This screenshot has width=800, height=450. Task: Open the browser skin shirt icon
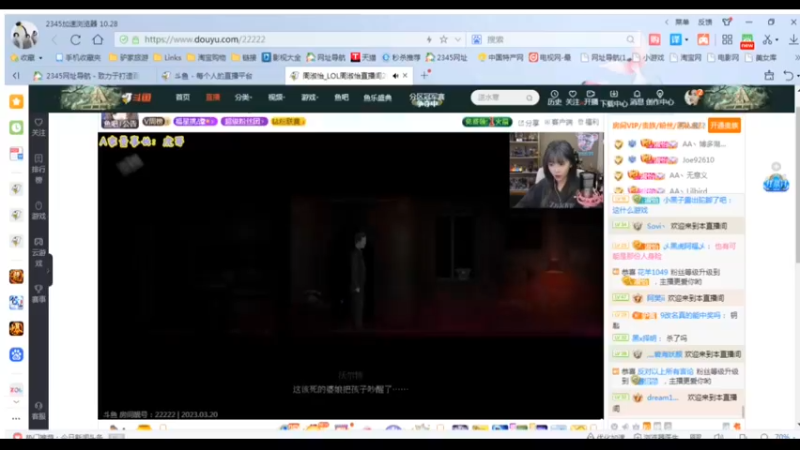(727, 22)
